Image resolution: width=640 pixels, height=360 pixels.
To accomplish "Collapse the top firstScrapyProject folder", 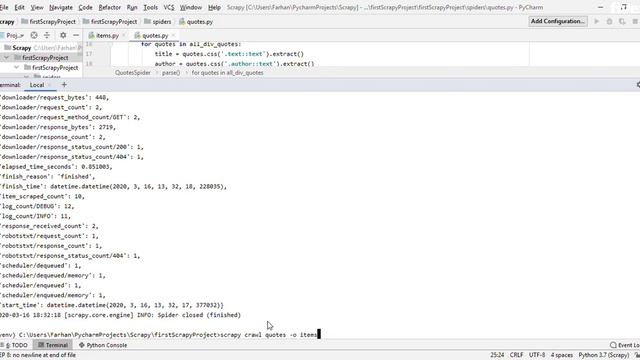I will (x=7, y=58).
